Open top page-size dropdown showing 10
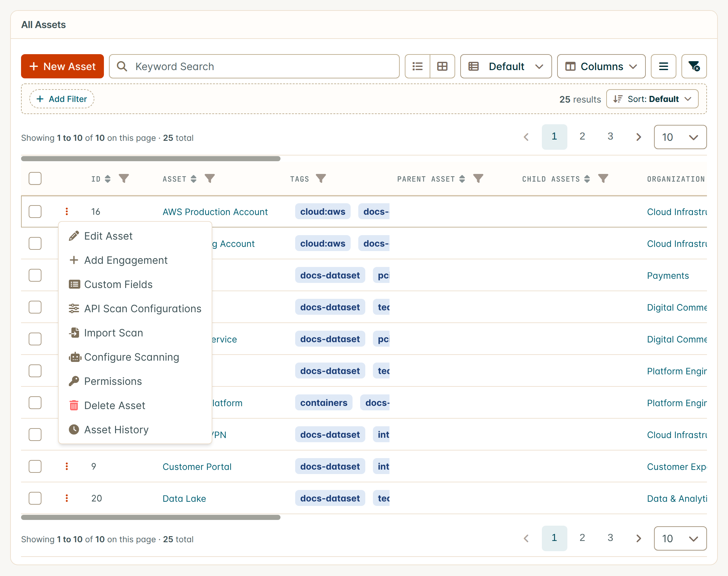The height and width of the screenshot is (576, 728). point(680,137)
